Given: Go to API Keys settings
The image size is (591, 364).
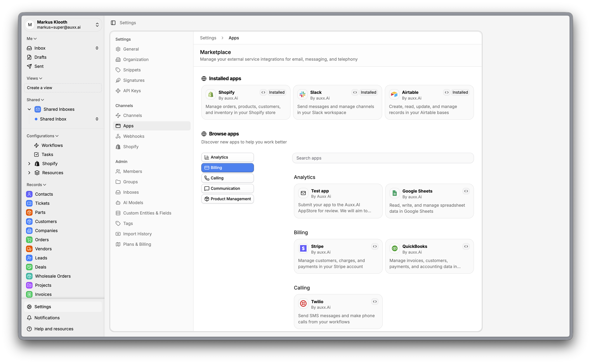Looking at the screenshot, I should pos(152,91).
